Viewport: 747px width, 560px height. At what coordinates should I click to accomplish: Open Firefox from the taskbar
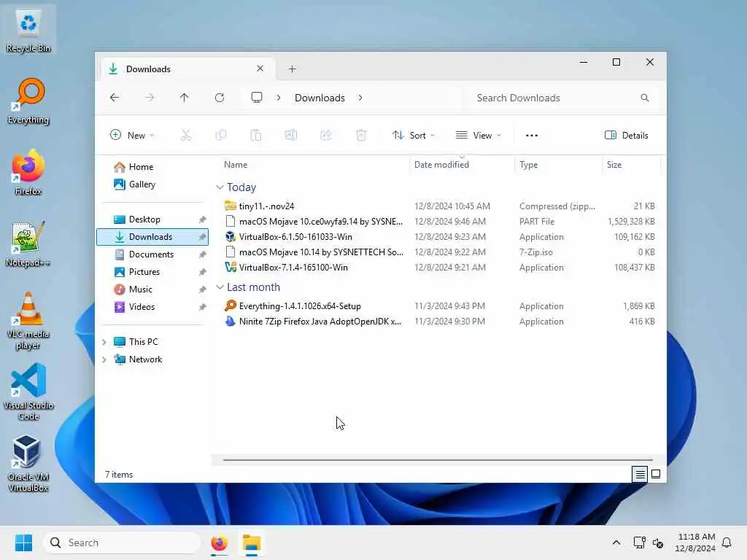tap(219, 542)
